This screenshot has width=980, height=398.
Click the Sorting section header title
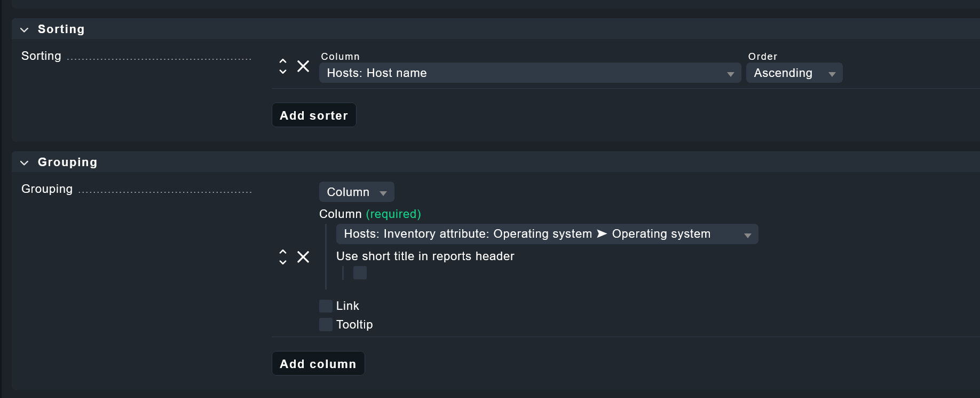tap(61, 29)
